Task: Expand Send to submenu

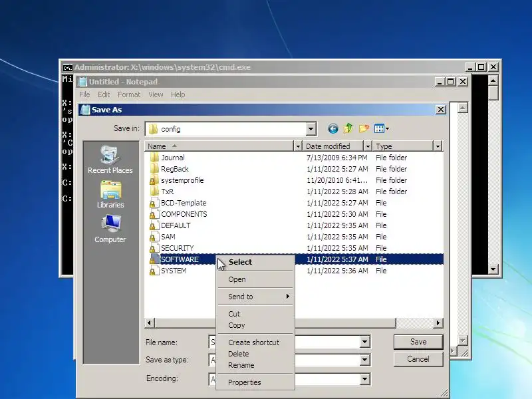Action: pyautogui.click(x=255, y=297)
